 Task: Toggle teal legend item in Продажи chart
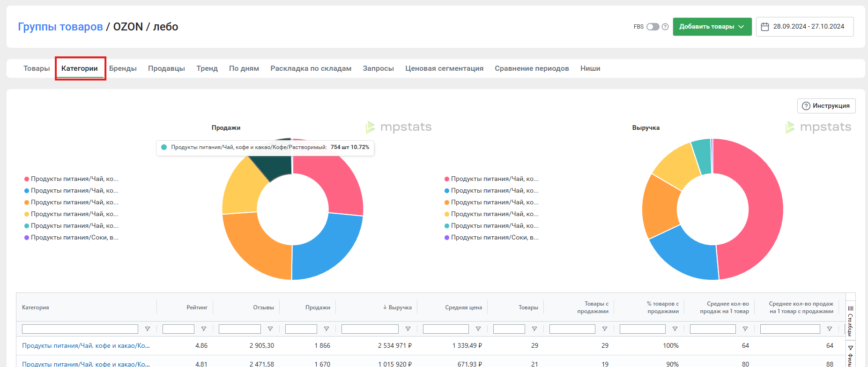[71, 226]
